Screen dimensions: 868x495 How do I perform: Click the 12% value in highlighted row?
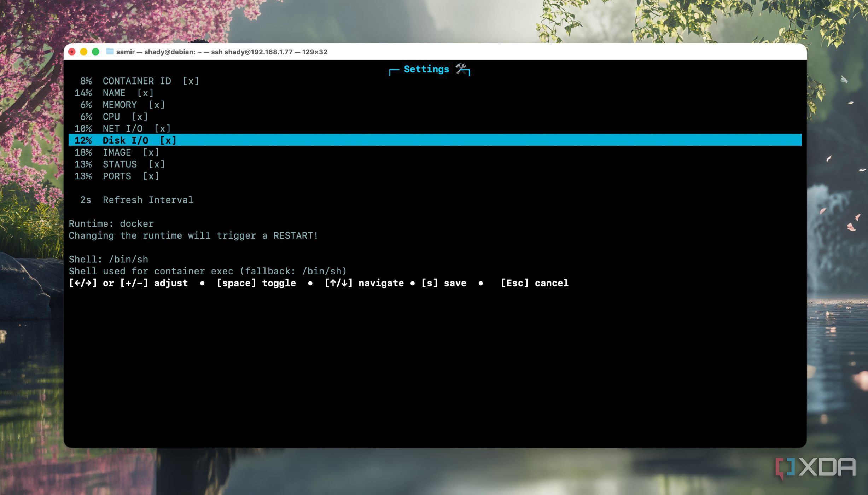point(83,140)
